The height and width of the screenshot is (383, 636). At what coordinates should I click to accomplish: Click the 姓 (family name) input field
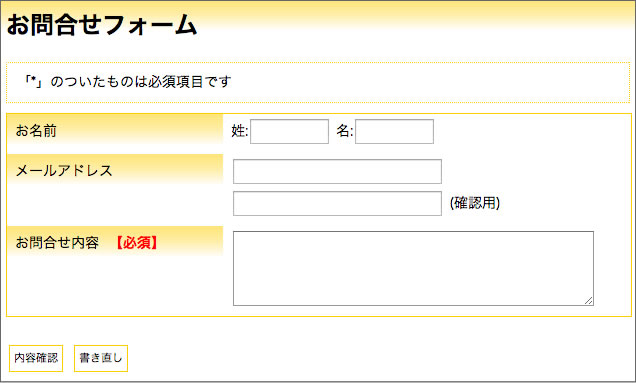[289, 131]
